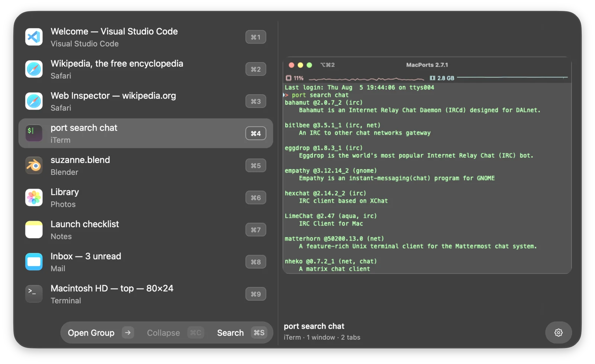595x364 pixels.
Task: Click the ⌘1 shortcut badge
Action: (255, 37)
